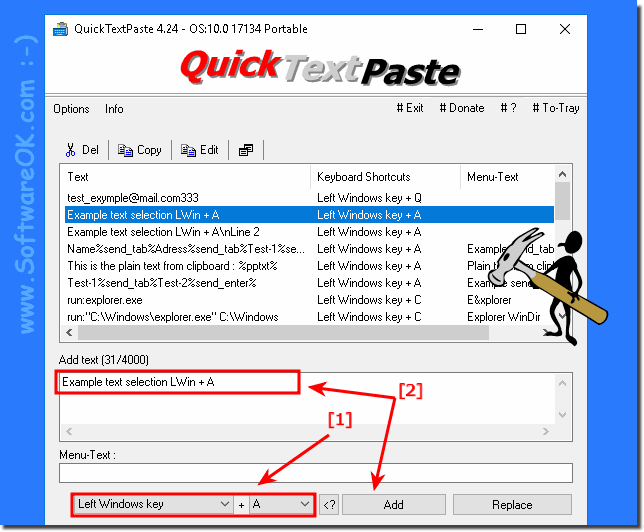Screen dimensions: 644x532
Task: Click the <? button beside the key dropdown
Action: [329, 504]
